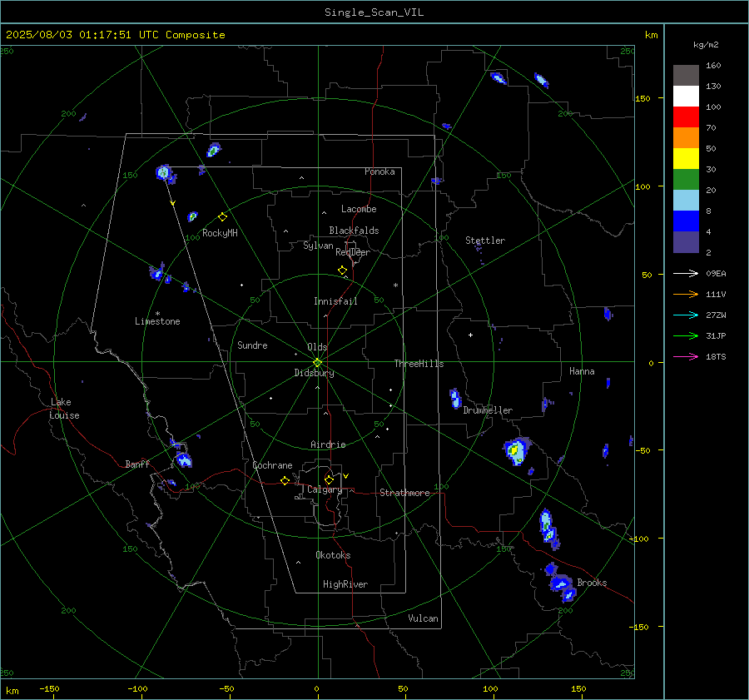Click the 2025/08/03 01:17:51 UTC Composite timestamp
The height and width of the screenshot is (700, 749).
(x=115, y=35)
